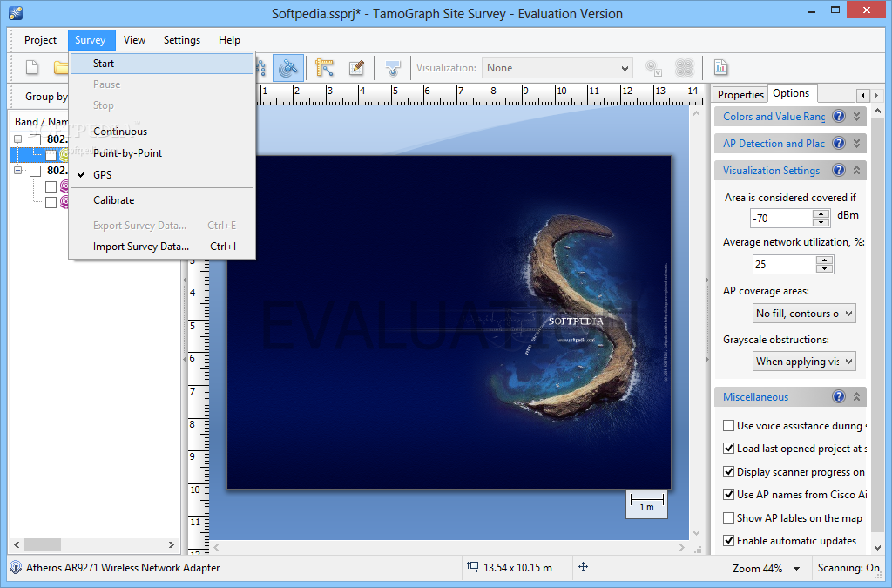Screen dimensions: 892x588
Task: Click the greyed four-circle toolbar icon
Action: click(684, 68)
